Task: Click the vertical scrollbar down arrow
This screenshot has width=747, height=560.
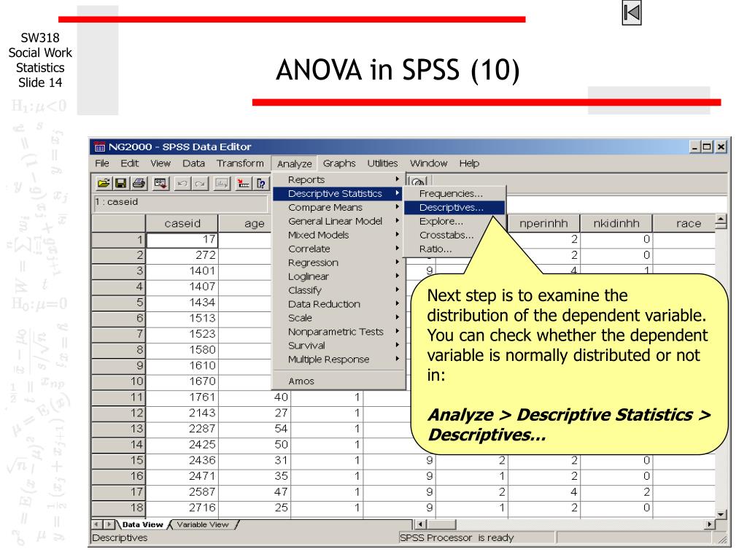Action: coord(721,514)
